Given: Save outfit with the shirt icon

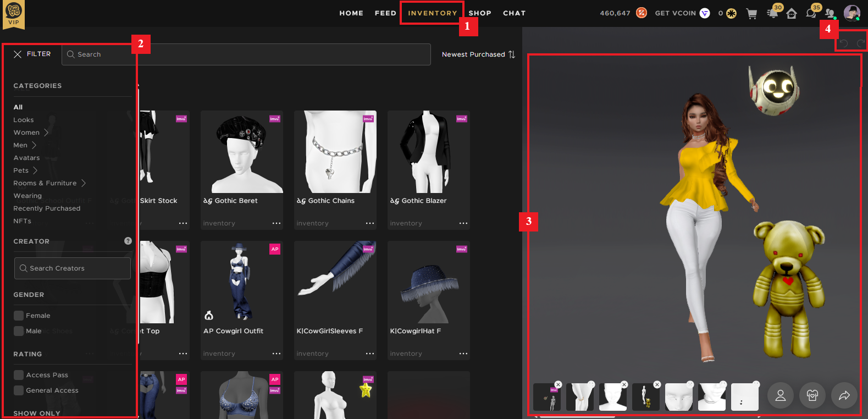Looking at the screenshot, I should point(812,395).
